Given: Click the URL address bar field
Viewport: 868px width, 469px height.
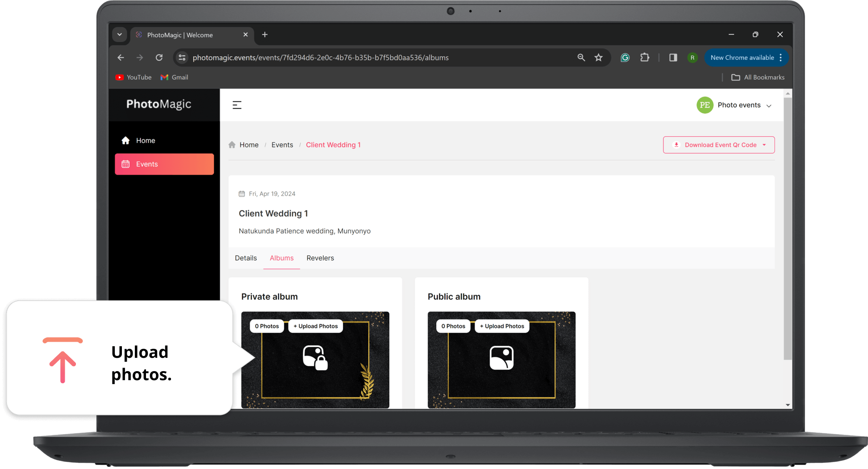Looking at the screenshot, I should pyautogui.click(x=320, y=58).
